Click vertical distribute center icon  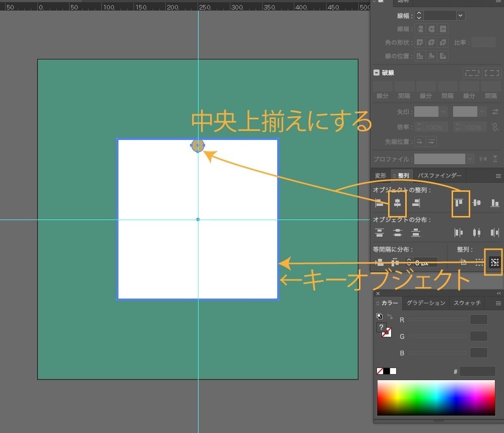pos(398,232)
